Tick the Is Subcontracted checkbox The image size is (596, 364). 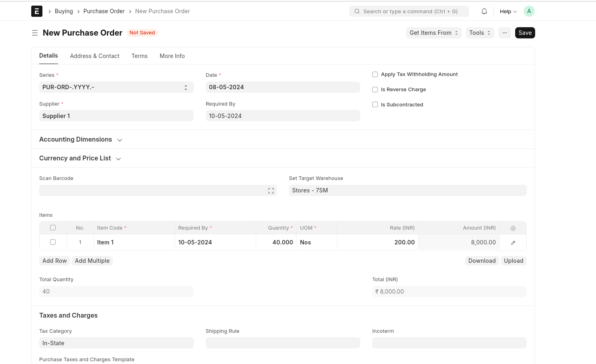375,105
